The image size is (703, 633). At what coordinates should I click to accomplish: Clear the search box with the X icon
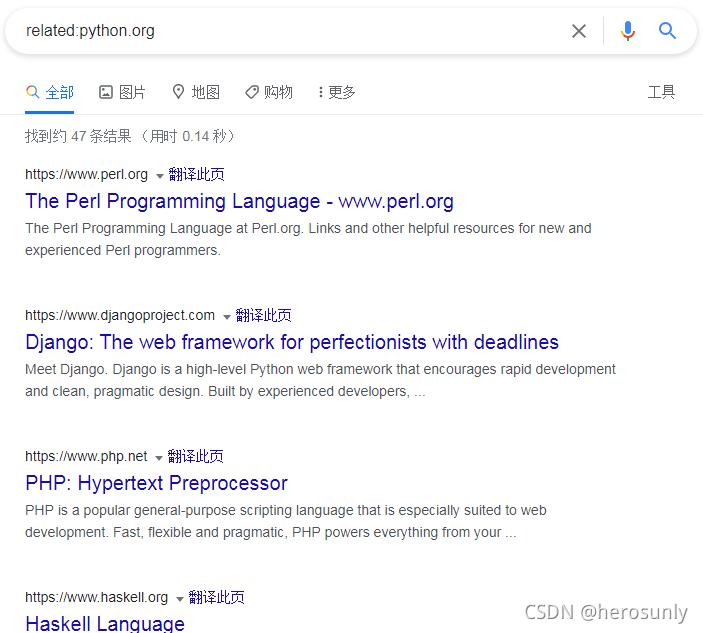[579, 31]
